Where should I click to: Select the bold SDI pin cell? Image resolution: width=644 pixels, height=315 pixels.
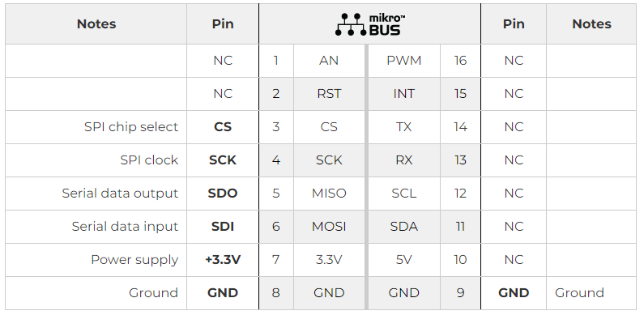tap(223, 227)
